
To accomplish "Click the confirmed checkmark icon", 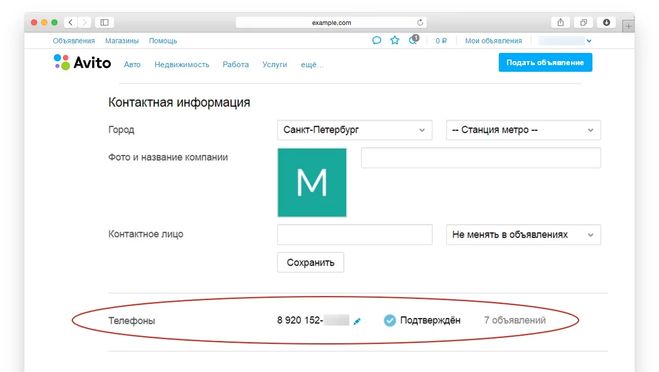I will pos(390,320).
